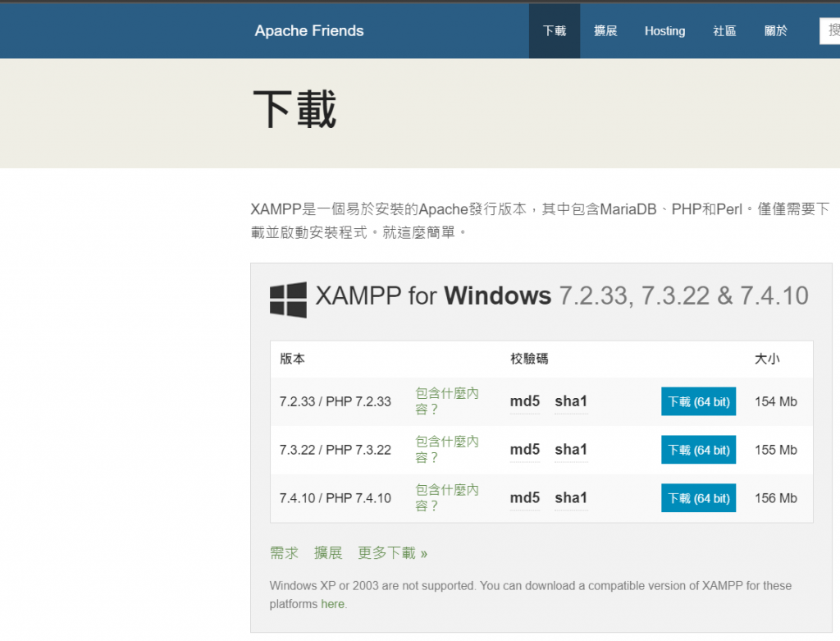Show md5 checksum for 7.2.33
This screenshot has height=641, width=840.
pyautogui.click(x=525, y=401)
